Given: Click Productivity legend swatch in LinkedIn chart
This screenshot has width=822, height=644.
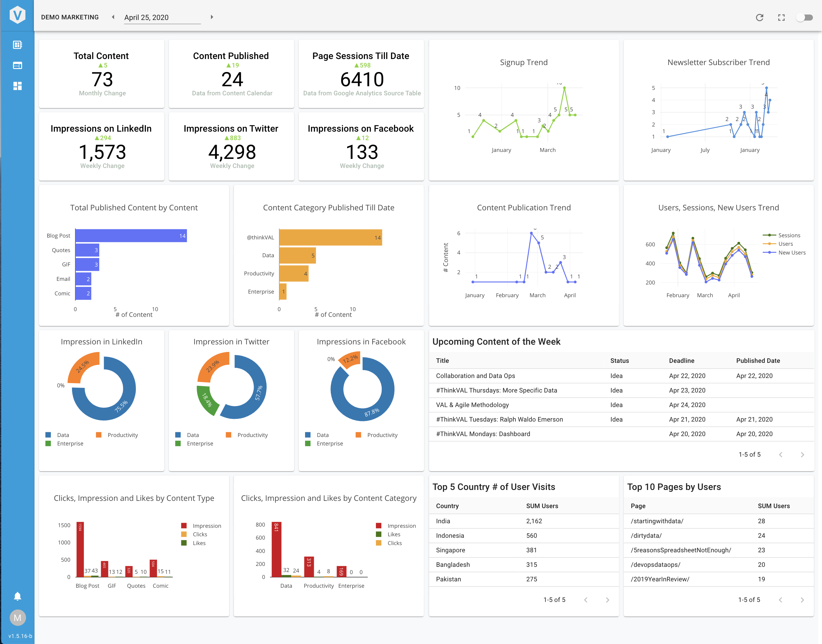Looking at the screenshot, I should coord(99,435).
